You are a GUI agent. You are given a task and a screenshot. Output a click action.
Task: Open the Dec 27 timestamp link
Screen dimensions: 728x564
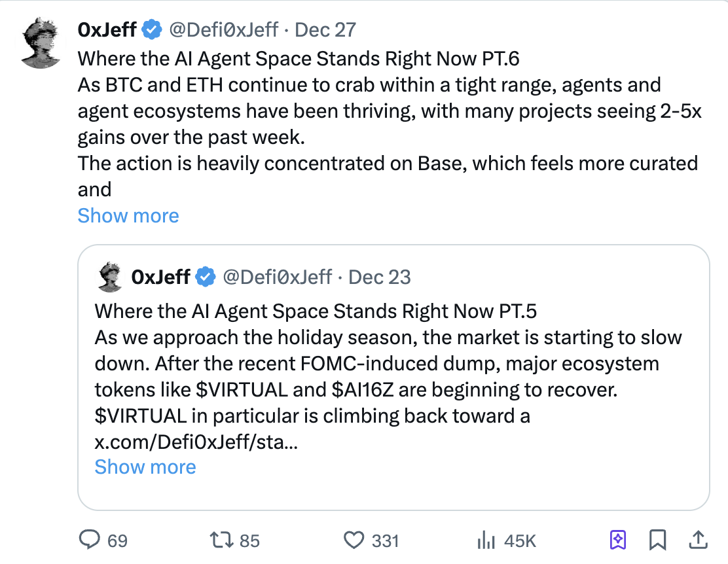325,29
